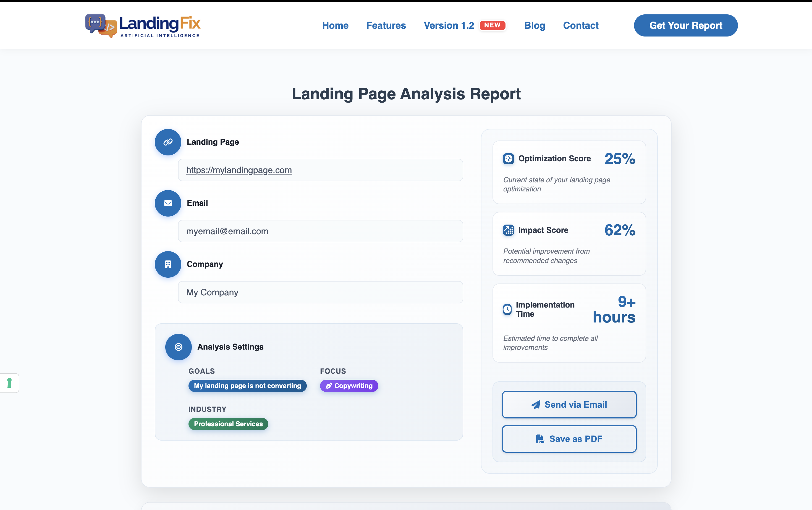Click the Impact Score icon
Viewport: 812px width, 510px height.
[508, 230]
